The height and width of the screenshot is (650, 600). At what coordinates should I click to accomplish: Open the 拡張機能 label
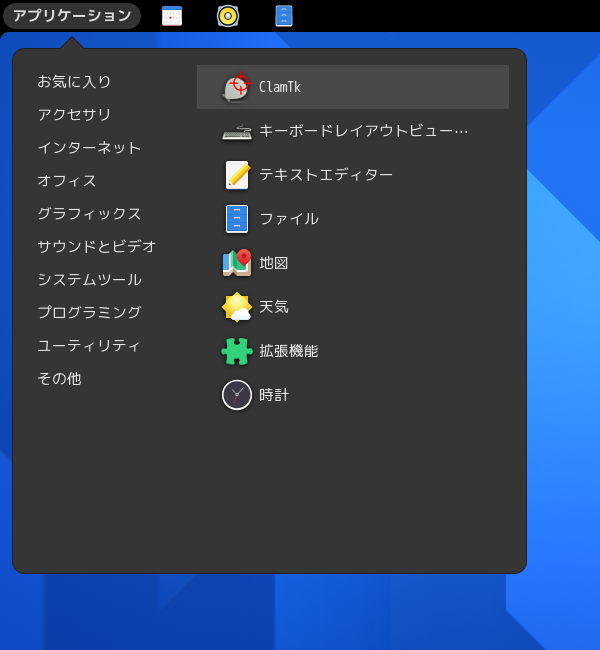(x=289, y=351)
